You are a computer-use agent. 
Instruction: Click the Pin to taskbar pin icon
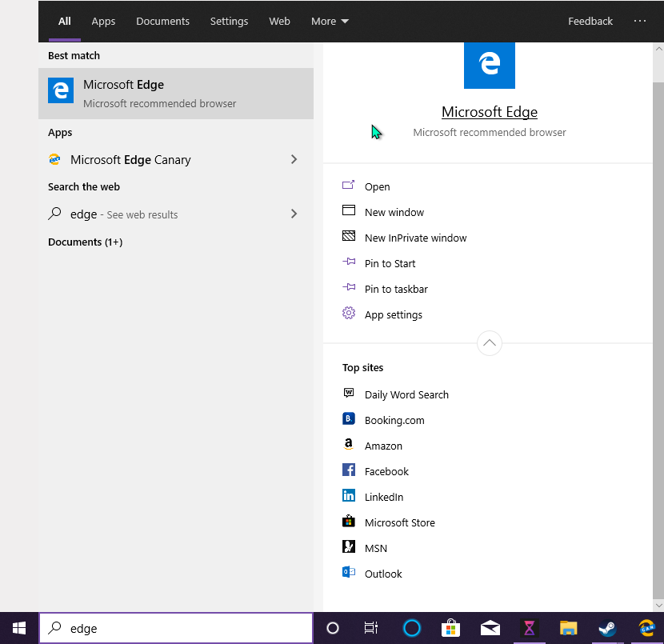[349, 287]
